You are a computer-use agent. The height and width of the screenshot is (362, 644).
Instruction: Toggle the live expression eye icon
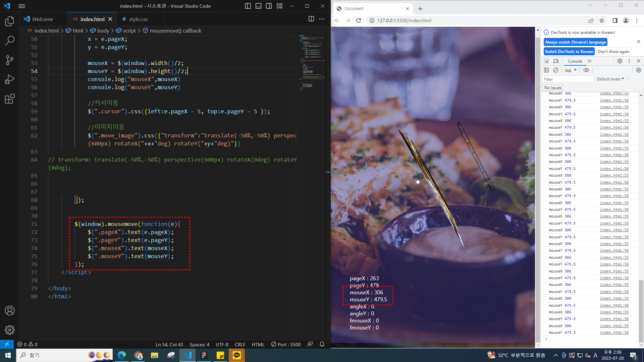click(x=586, y=70)
